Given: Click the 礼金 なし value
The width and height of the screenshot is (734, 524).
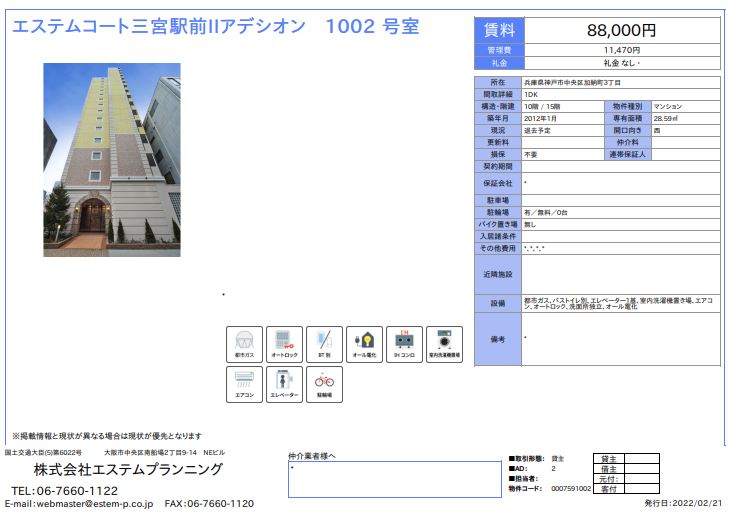Looking at the screenshot, I should pos(621,63).
